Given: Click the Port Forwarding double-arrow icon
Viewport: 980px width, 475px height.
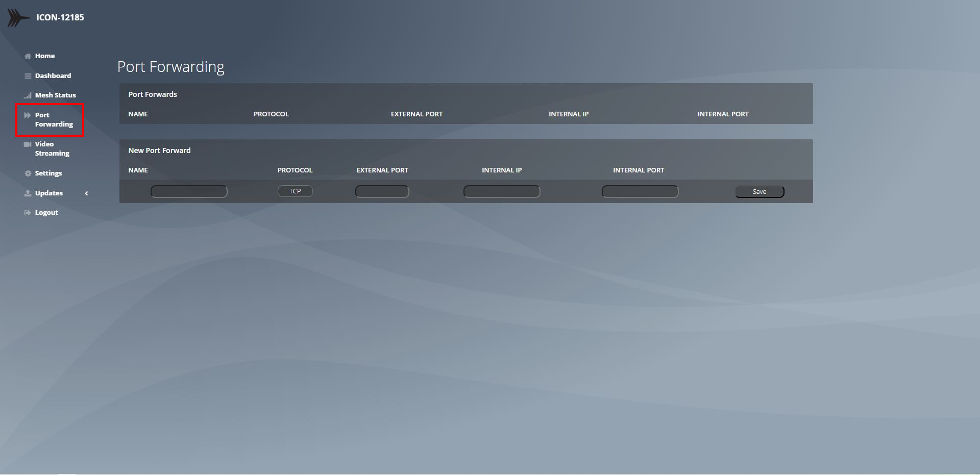Looking at the screenshot, I should (x=28, y=115).
